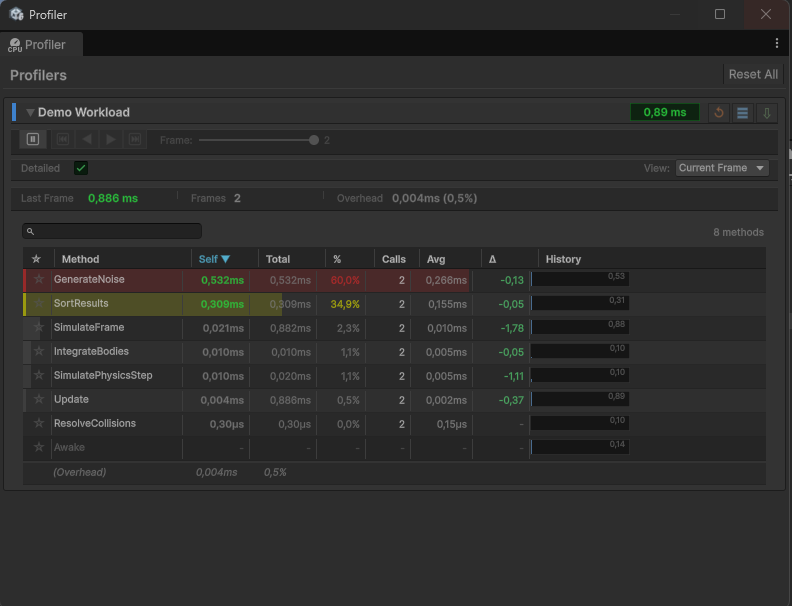The height and width of the screenshot is (606, 792).
Task: Click the -1,78 delta for SimulateFrame
Action: (x=512, y=328)
